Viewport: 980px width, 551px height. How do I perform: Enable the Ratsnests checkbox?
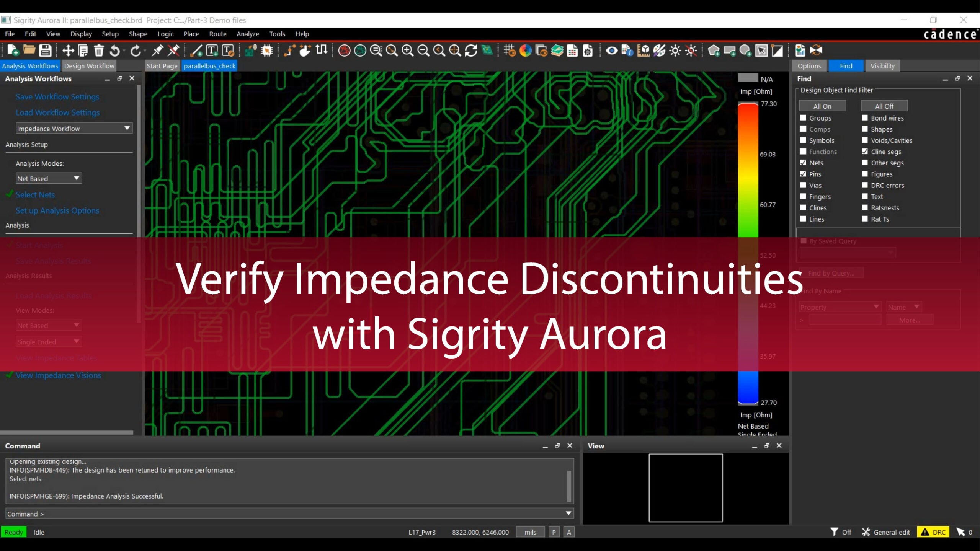point(865,207)
